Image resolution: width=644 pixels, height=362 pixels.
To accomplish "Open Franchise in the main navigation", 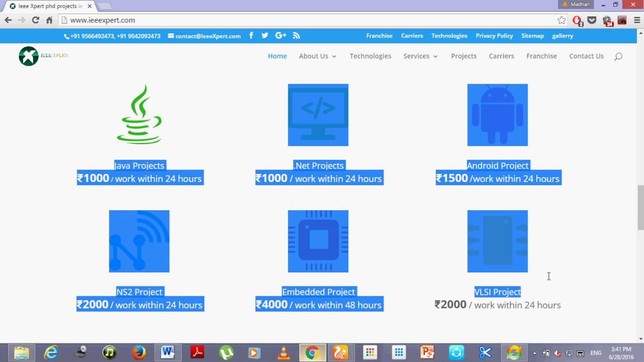I will pos(542,56).
